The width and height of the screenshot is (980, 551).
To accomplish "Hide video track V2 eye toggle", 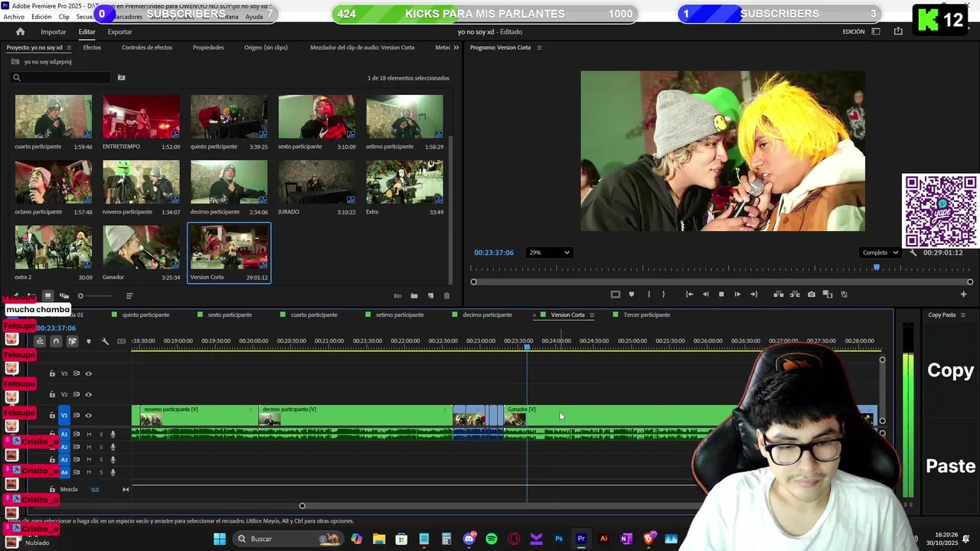I will click(x=88, y=394).
